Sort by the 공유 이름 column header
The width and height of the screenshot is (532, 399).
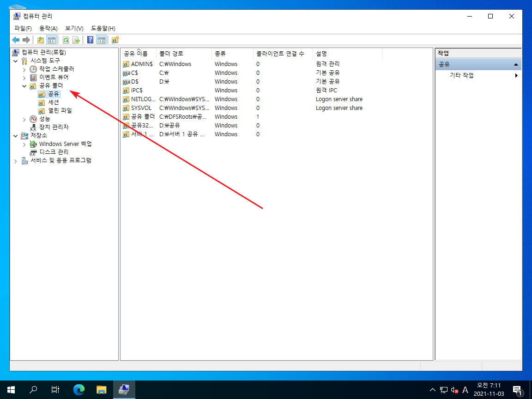tap(139, 54)
